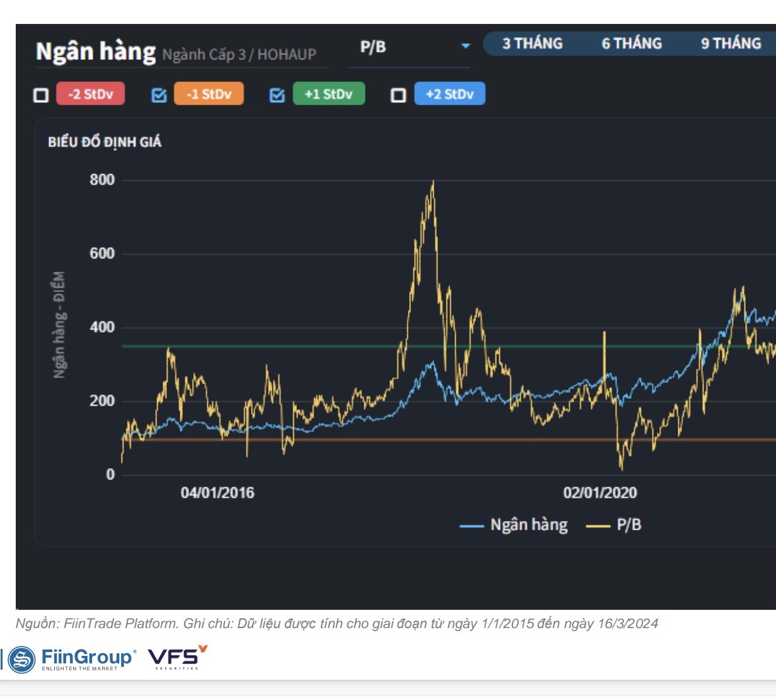The width and height of the screenshot is (776, 700).
Task: Toggle the yellow P/B legend series
Action: [615, 525]
